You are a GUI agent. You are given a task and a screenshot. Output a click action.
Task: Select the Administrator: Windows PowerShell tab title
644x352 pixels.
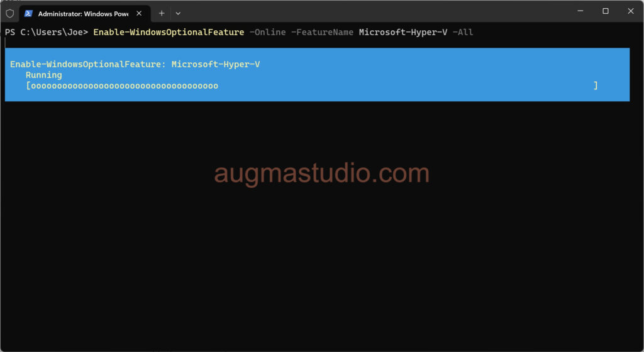tap(83, 13)
